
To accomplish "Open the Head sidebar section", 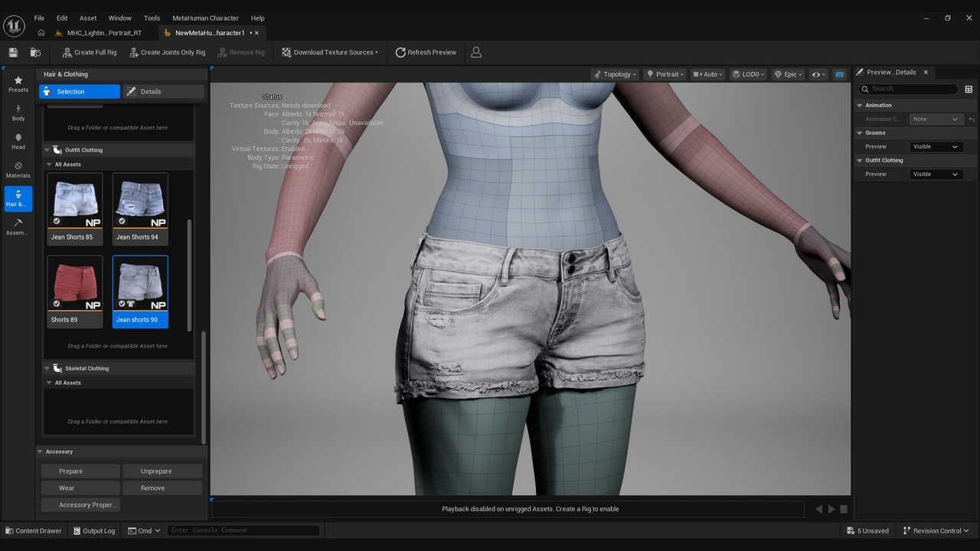I will [x=18, y=142].
